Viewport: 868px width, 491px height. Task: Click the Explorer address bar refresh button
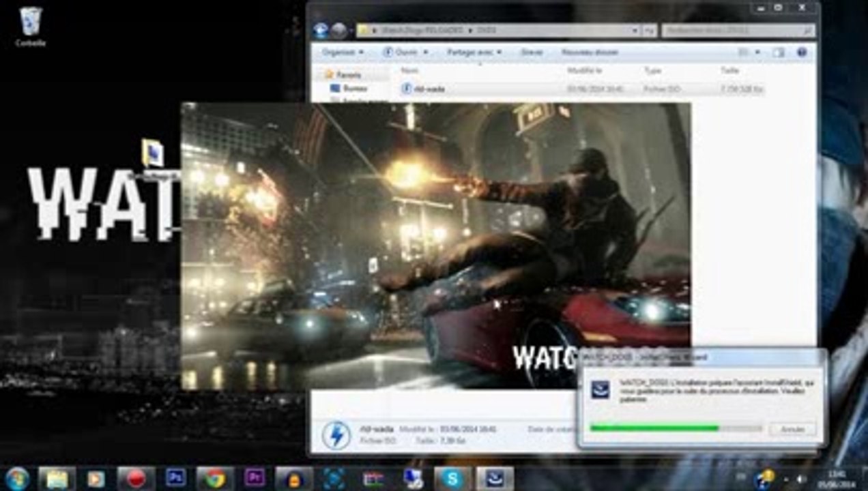click(x=650, y=31)
